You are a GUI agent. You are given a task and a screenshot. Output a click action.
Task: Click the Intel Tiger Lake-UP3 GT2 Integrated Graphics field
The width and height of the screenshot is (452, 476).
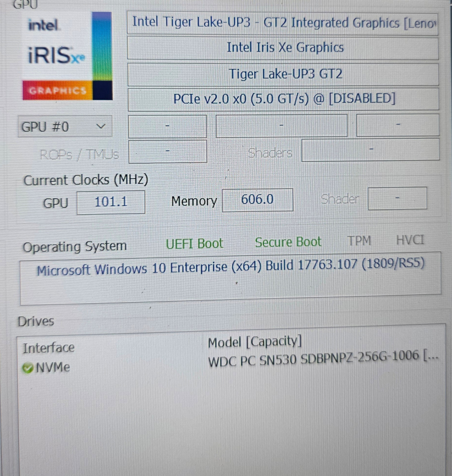click(x=283, y=23)
